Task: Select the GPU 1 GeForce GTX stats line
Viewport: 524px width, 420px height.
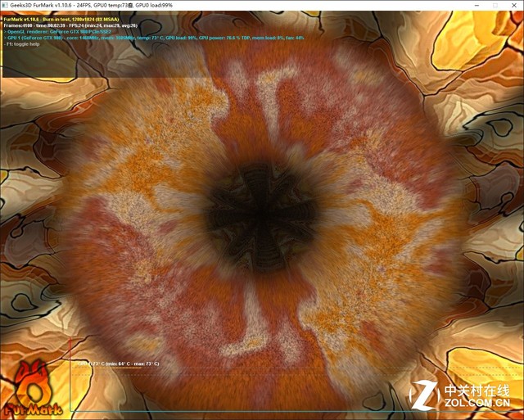Action: pos(147,38)
